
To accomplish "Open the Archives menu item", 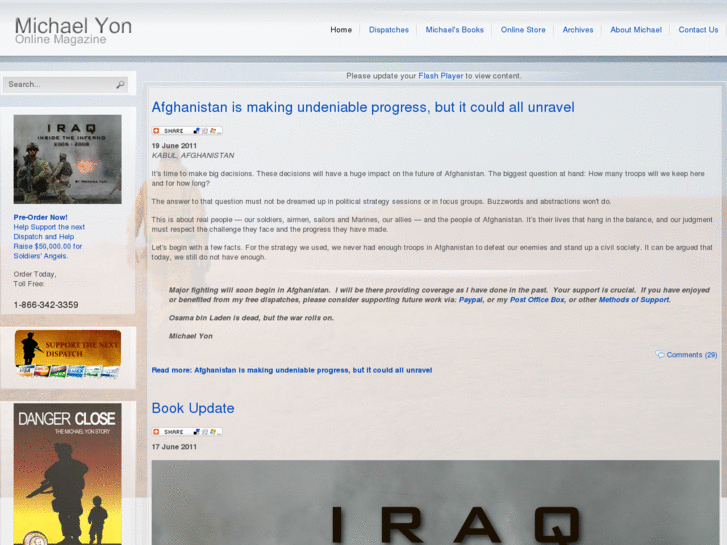I will click(578, 30).
